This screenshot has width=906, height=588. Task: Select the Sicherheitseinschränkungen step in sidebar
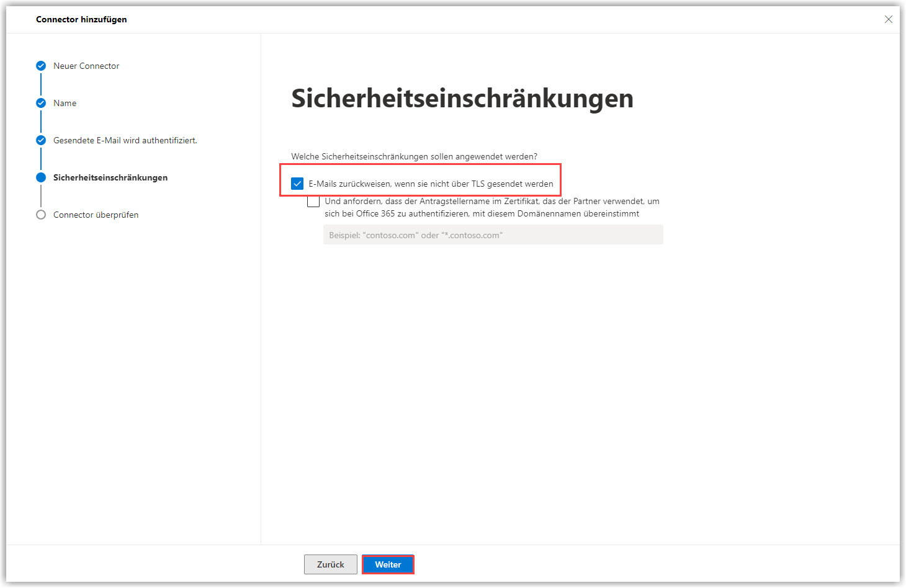(110, 177)
